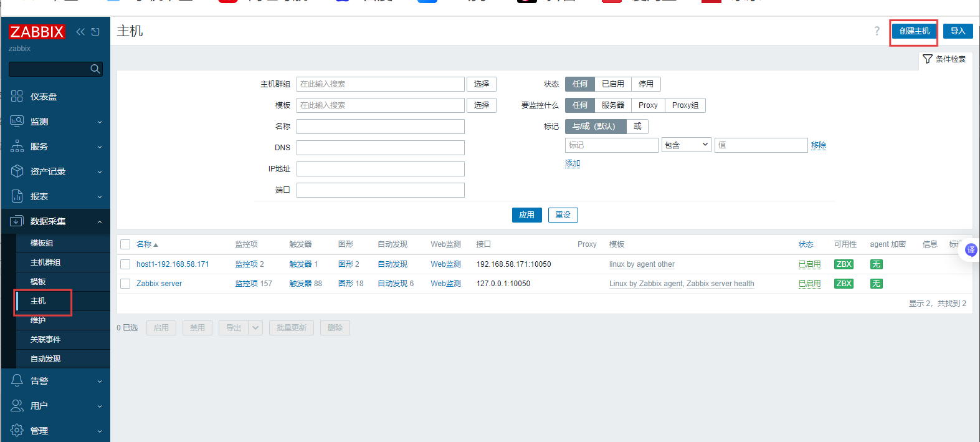
Task: Expand the 报表 menu chevron
Action: tap(100, 197)
